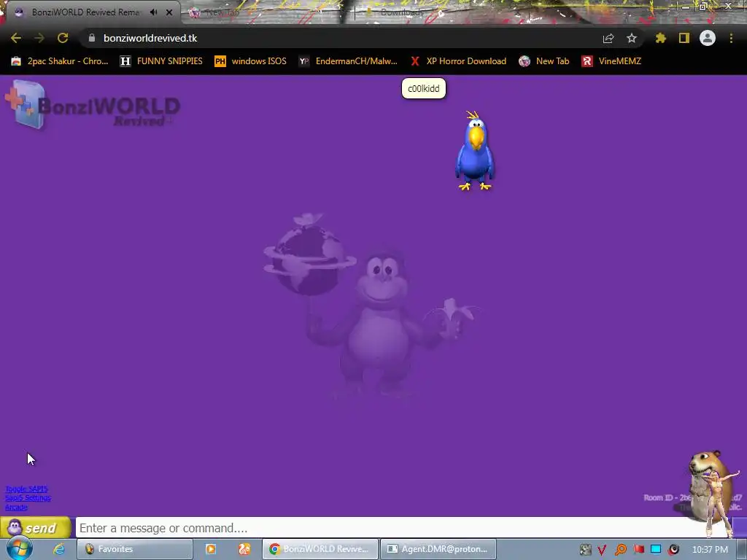Image resolution: width=747 pixels, height=560 pixels.
Task: Click the taskbar clock 10:37 PM
Action: [x=710, y=550]
